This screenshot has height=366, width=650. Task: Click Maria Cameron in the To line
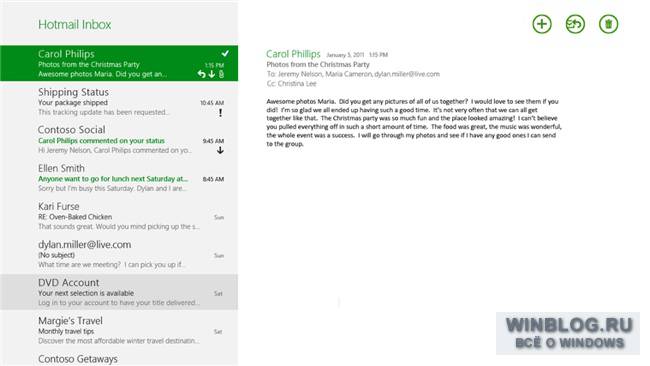coord(348,74)
